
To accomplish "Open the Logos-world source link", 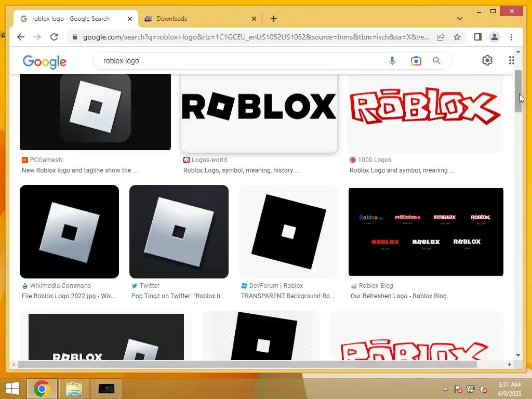I will click(x=205, y=160).
